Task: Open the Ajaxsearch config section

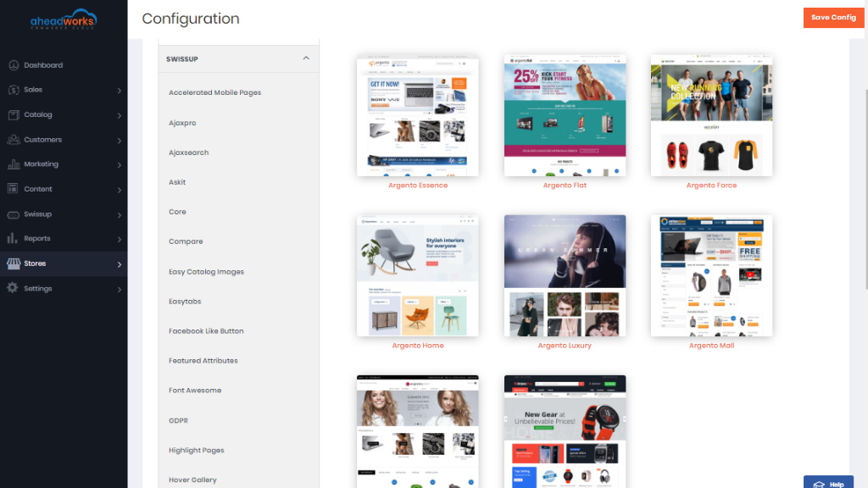Action: tap(188, 152)
